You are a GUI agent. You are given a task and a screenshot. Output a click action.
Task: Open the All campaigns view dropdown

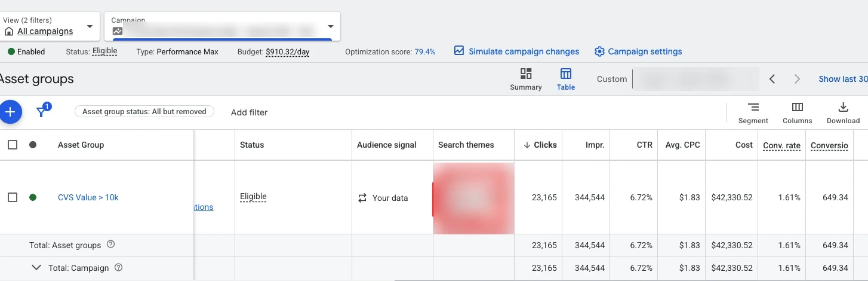coord(49,27)
